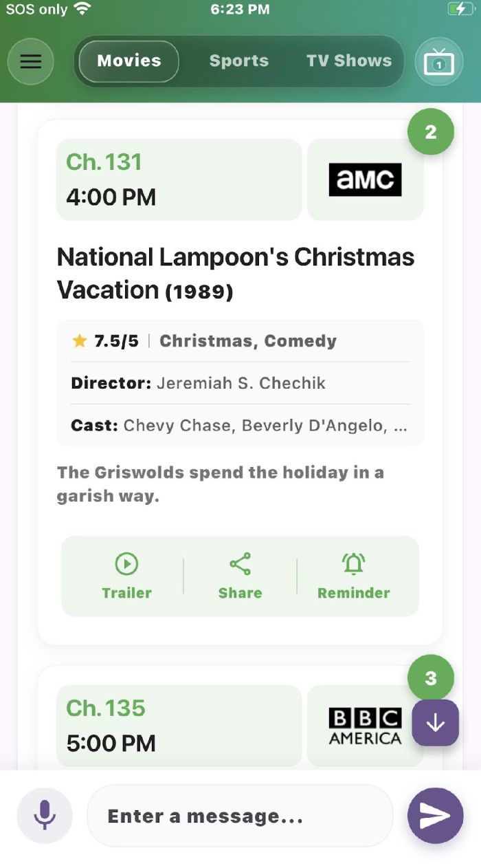
Task: Tap the AMC channel logo
Action: click(x=365, y=180)
